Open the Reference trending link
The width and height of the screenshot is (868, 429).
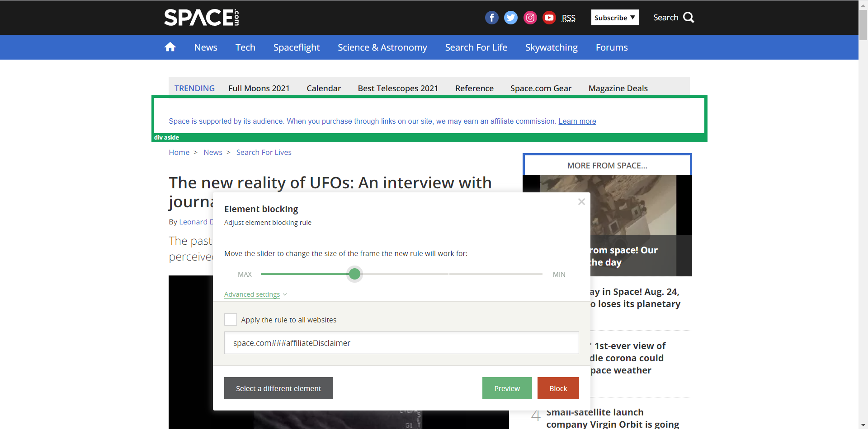coord(474,89)
